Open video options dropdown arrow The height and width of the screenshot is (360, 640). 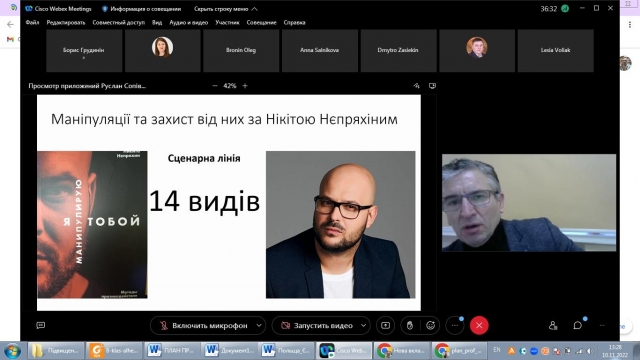[x=363, y=325]
